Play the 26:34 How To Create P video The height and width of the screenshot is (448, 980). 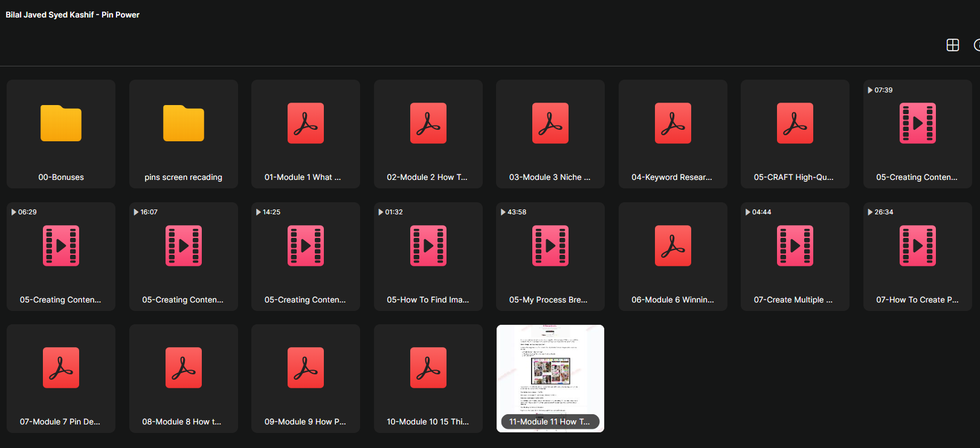pyautogui.click(x=918, y=257)
